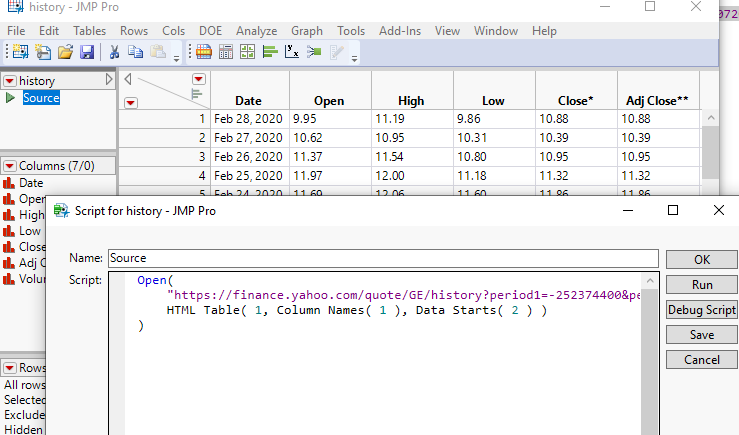Click the greyed-out pencil edit icon

[337, 51]
